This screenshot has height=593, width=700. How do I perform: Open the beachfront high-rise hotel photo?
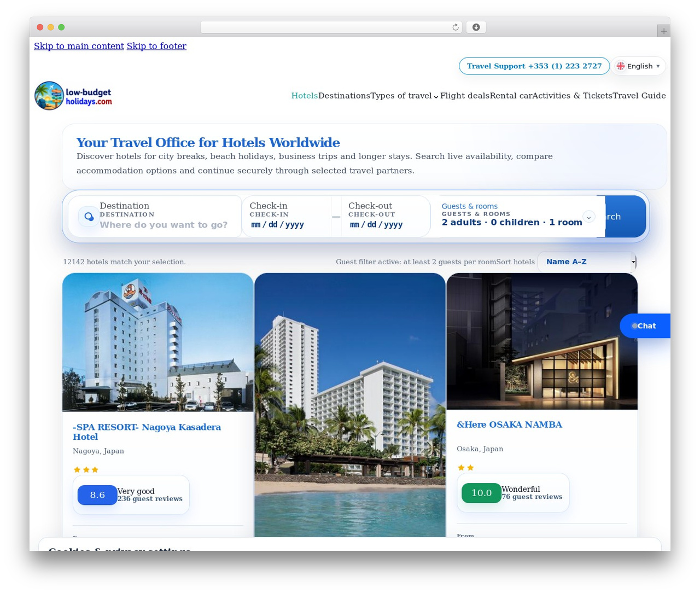(x=350, y=405)
